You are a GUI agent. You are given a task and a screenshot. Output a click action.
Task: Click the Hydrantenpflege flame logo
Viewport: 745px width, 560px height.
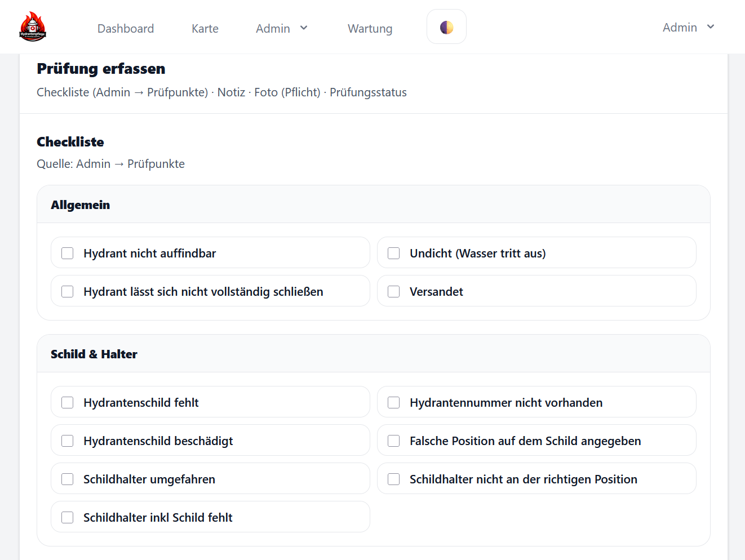tap(32, 26)
